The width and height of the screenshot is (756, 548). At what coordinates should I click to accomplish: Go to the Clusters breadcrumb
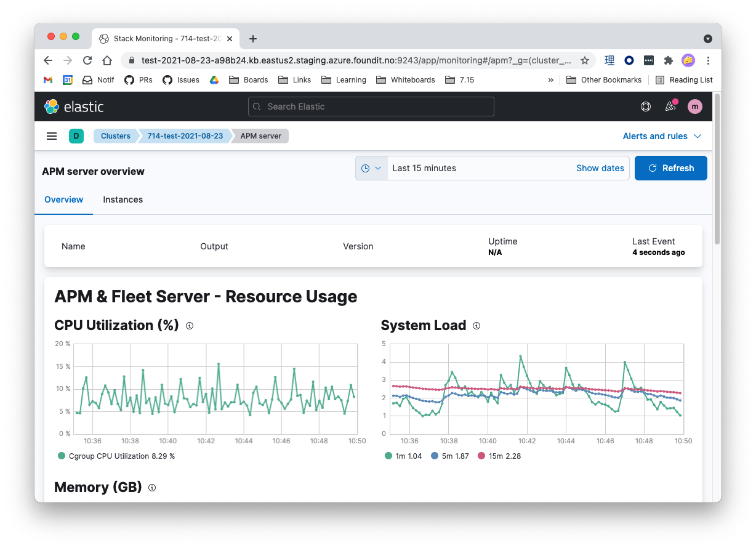pos(116,136)
